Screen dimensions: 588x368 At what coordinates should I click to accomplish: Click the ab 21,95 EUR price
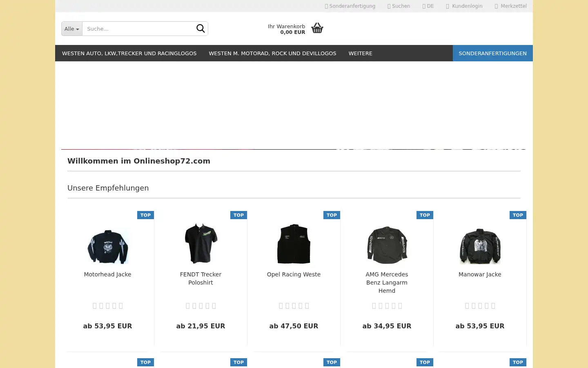point(200,326)
